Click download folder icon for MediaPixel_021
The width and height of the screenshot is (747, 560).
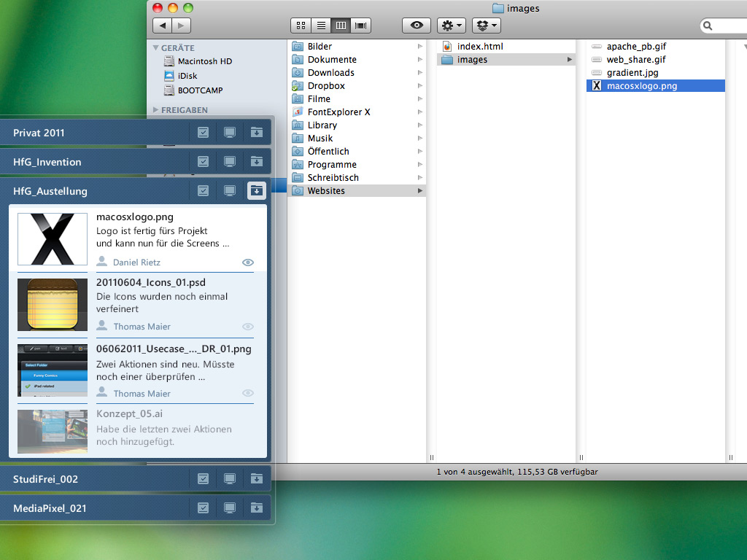256,508
